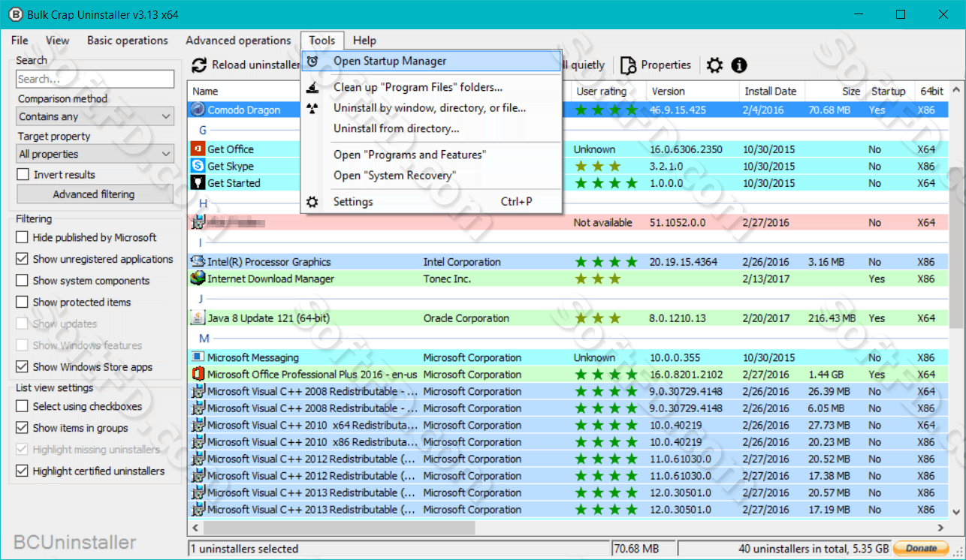This screenshot has width=966, height=560.
Task: Click the Get Skype icon
Action: tap(198, 166)
